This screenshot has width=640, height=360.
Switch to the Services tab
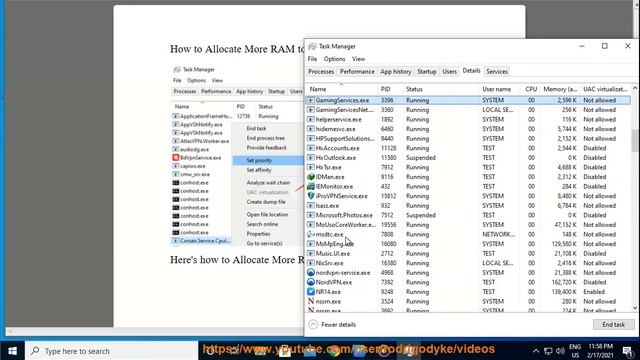click(497, 71)
